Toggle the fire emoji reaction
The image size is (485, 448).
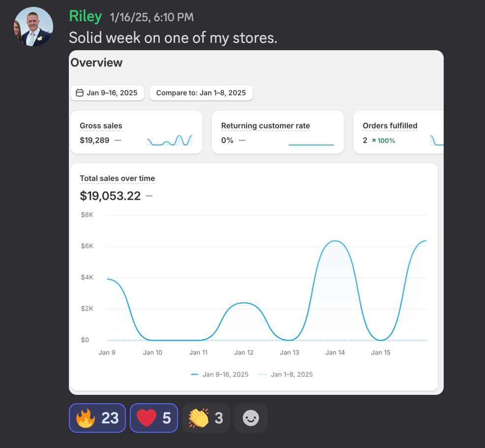point(97,418)
